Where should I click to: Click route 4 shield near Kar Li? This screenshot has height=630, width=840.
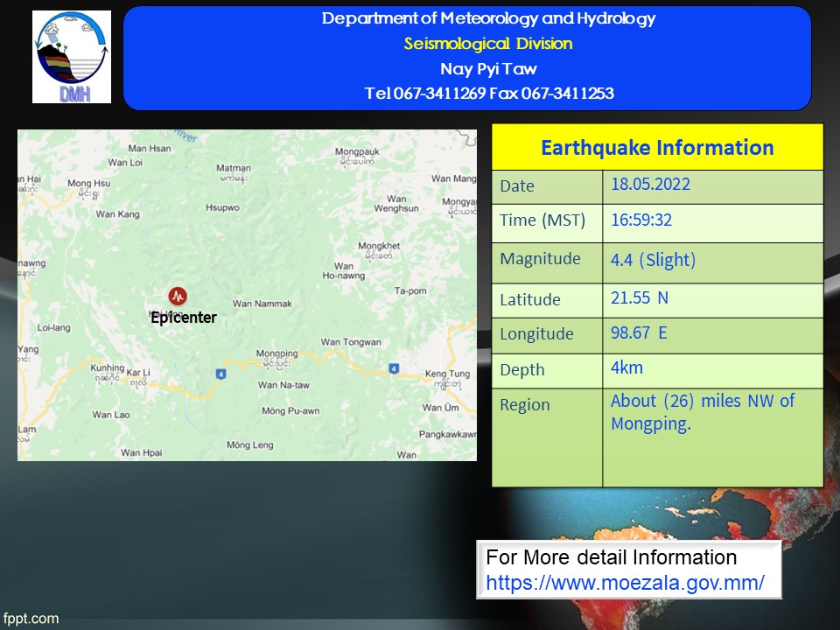220,374
